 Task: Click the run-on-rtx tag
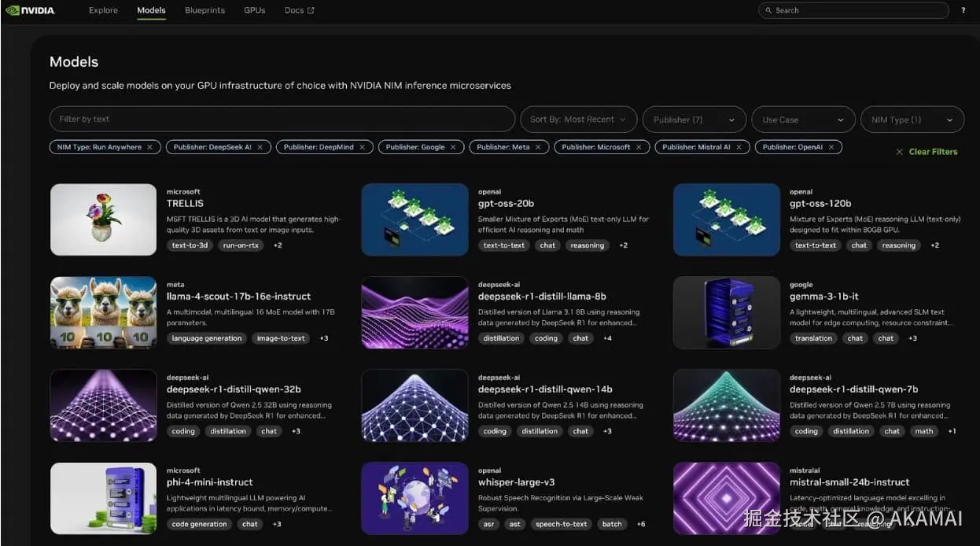tap(241, 245)
